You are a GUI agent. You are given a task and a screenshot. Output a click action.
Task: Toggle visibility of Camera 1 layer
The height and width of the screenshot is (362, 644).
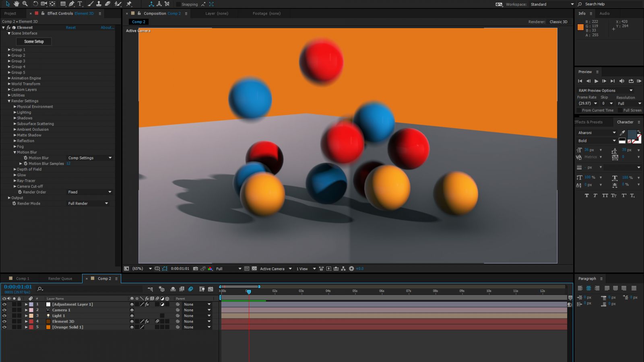[x=4, y=310]
